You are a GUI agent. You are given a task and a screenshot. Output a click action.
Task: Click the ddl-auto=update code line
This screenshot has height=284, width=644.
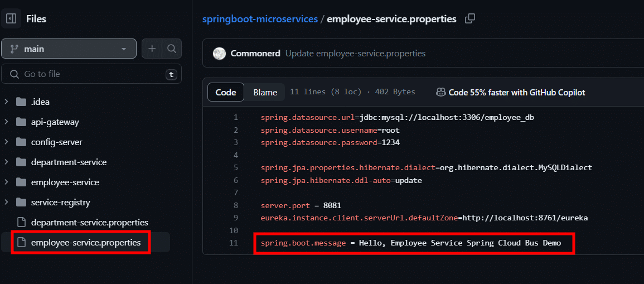(x=341, y=180)
